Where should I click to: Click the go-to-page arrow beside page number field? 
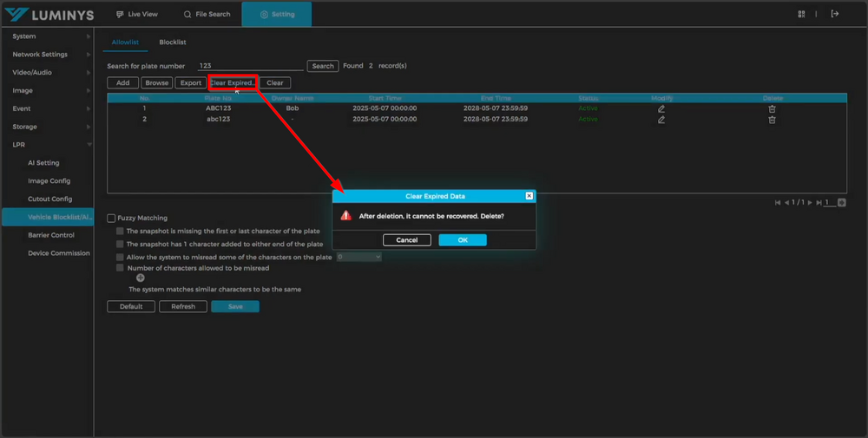(841, 202)
